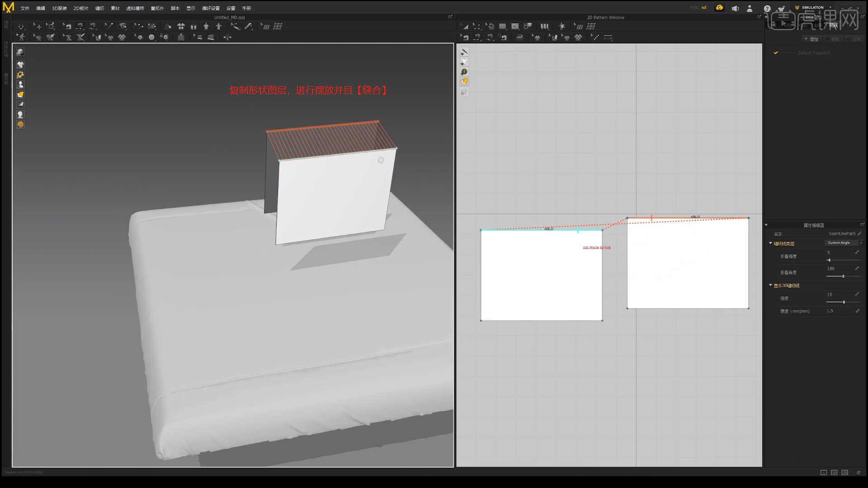Click the yellow garment display icon in 2D sidebar
868x488 pixels.
click(464, 82)
